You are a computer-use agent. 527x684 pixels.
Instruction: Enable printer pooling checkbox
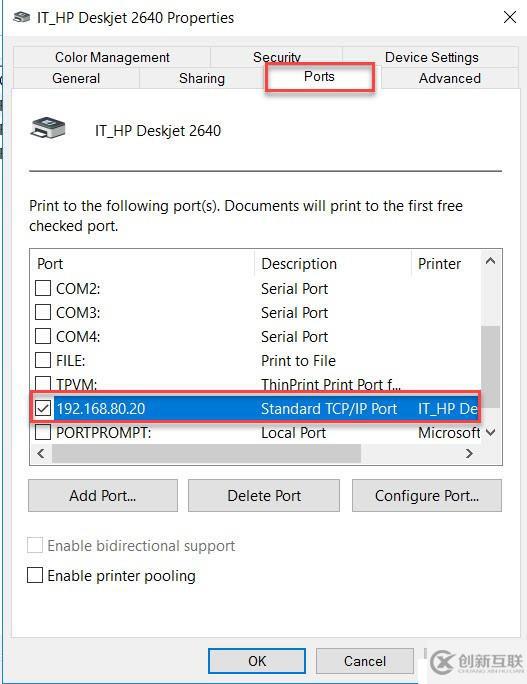[x=35, y=575]
